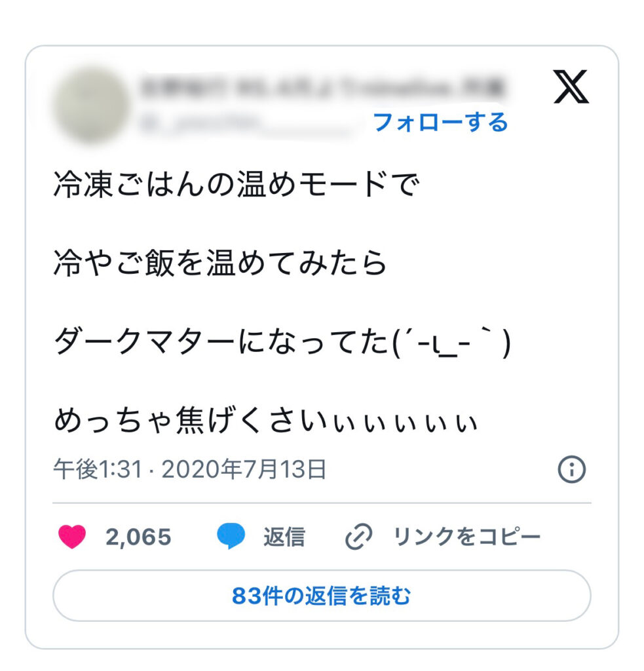Click the chain link icon
Image resolution: width=644 pixels, height=671 pixels.
coord(358,538)
